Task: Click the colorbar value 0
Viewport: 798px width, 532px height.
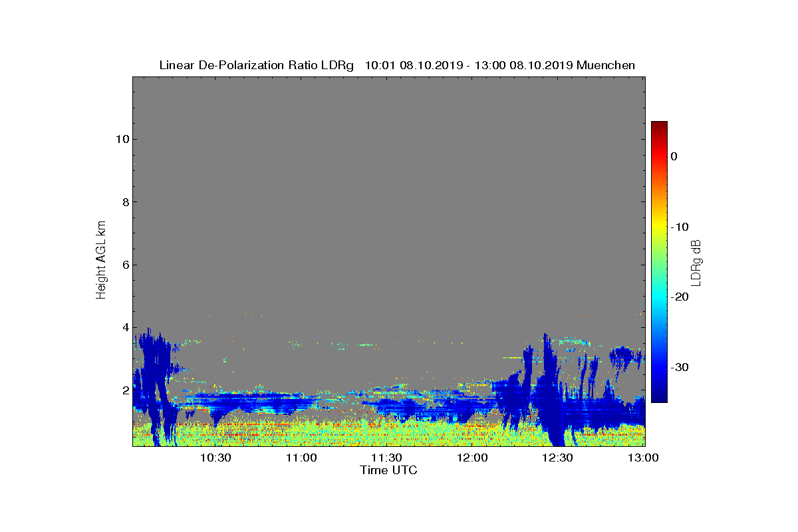Action: tap(674, 156)
